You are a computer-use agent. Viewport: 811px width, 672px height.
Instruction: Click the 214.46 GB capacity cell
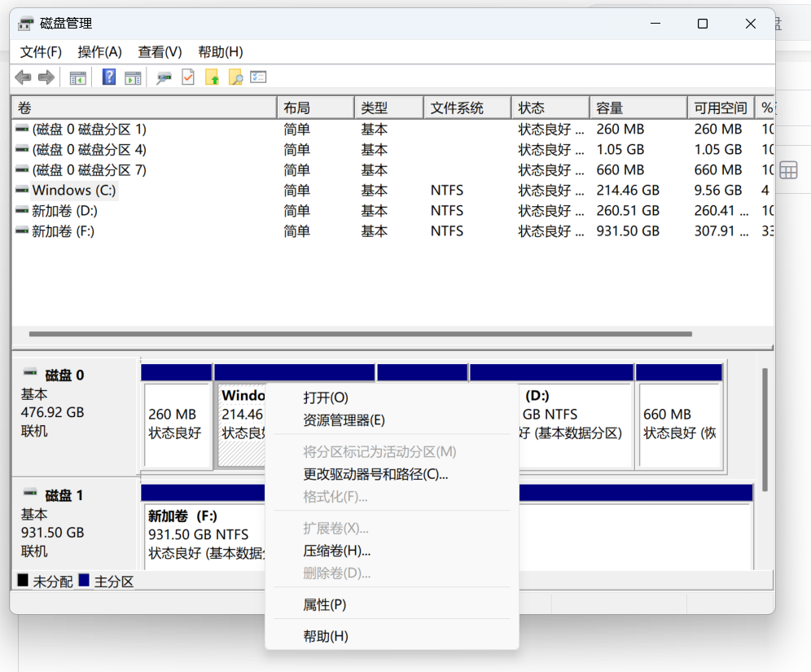628,191
